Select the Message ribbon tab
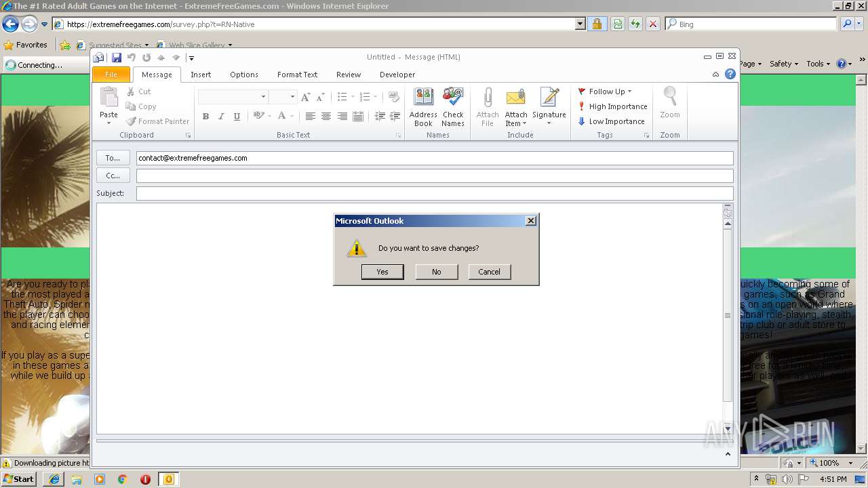Viewport: 868px width, 488px height. (157, 75)
